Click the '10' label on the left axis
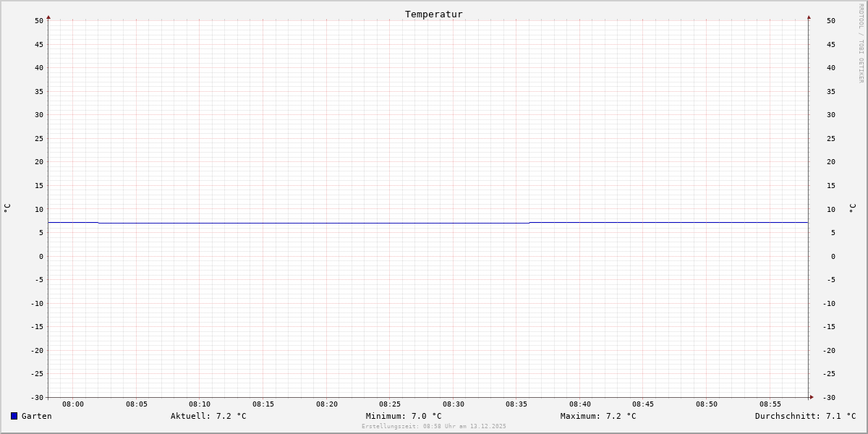This screenshot has width=868, height=434. pos(39,210)
